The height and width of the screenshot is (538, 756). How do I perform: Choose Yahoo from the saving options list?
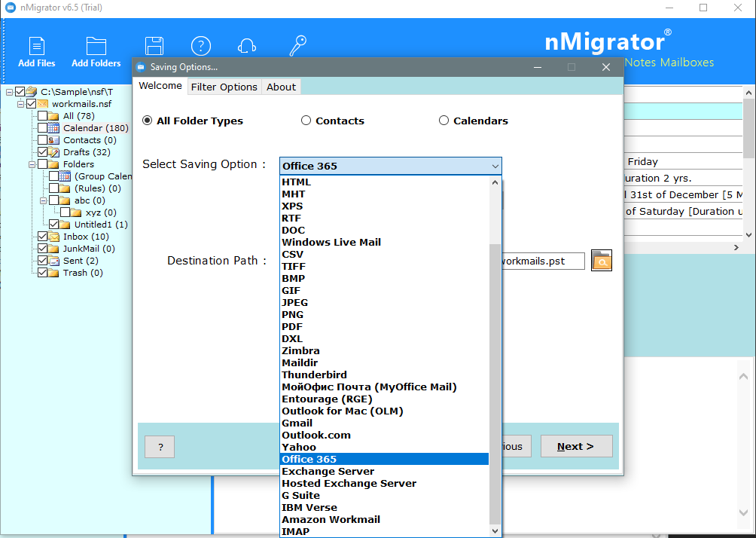(384, 448)
